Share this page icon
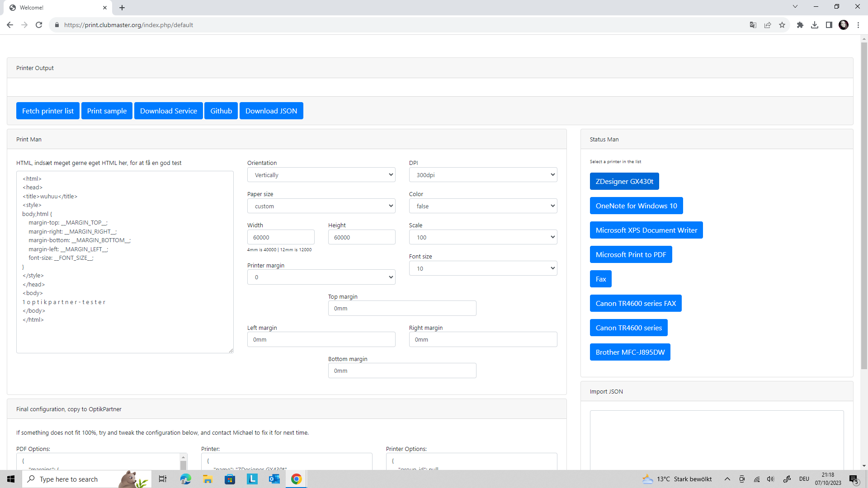Image resolution: width=868 pixels, height=488 pixels. (x=768, y=25)
